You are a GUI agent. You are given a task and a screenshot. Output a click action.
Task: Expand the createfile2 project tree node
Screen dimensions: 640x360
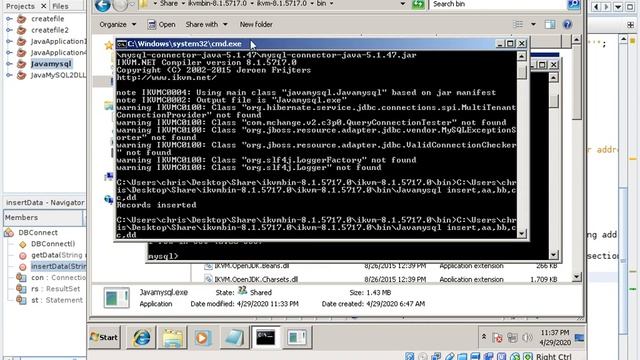[9, 30]
